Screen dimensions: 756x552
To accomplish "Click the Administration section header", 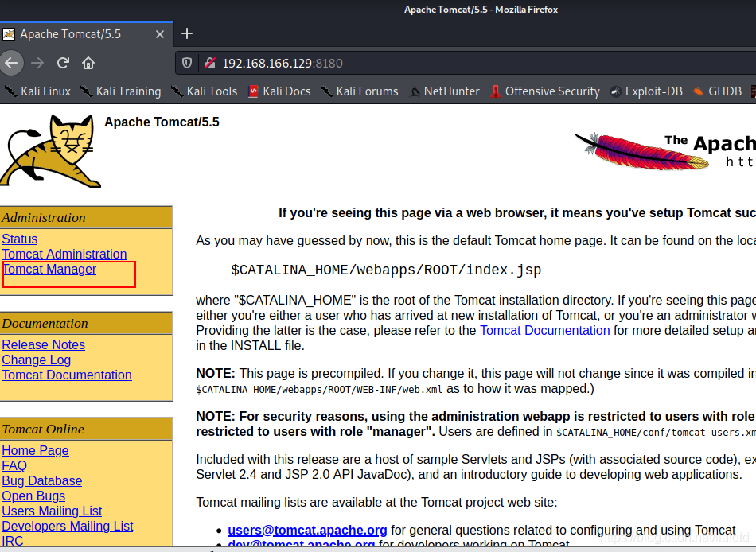I will pos(86,217).
